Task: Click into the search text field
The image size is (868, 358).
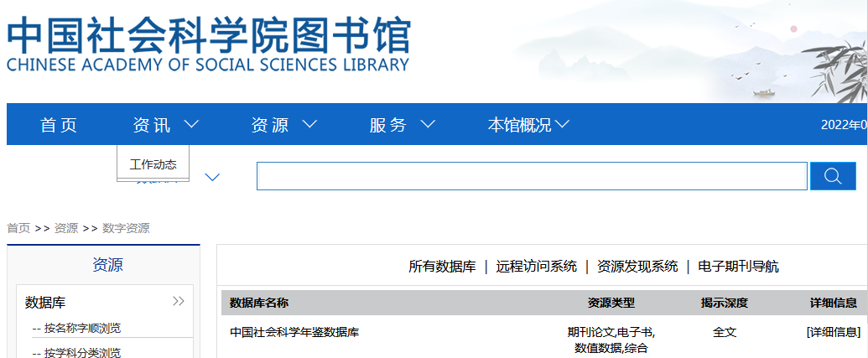Action: pos(531,176)
